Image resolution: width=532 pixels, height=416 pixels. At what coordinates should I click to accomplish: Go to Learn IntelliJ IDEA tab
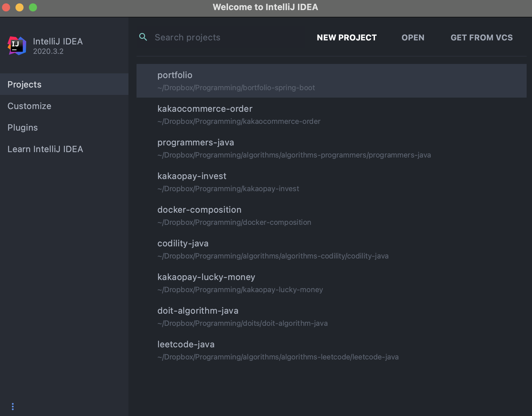pos(64,149)
